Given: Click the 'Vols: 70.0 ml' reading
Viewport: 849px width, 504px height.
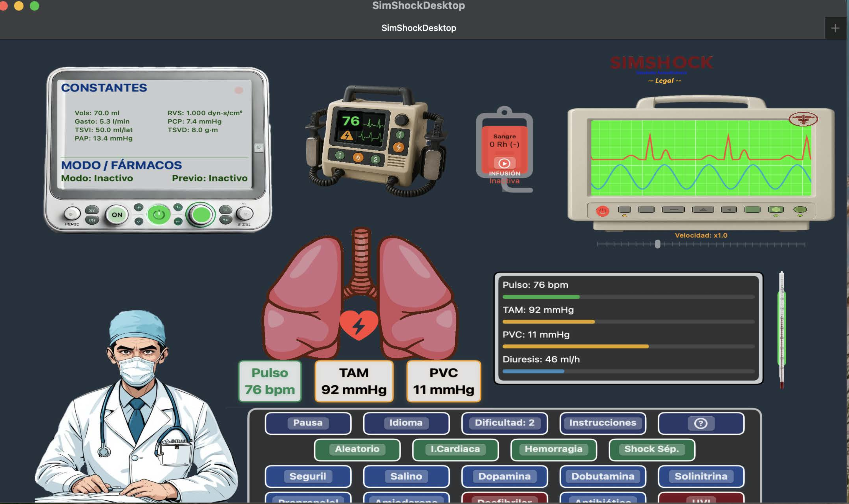Looking at the screenshot, I should [x=97, y=113].
